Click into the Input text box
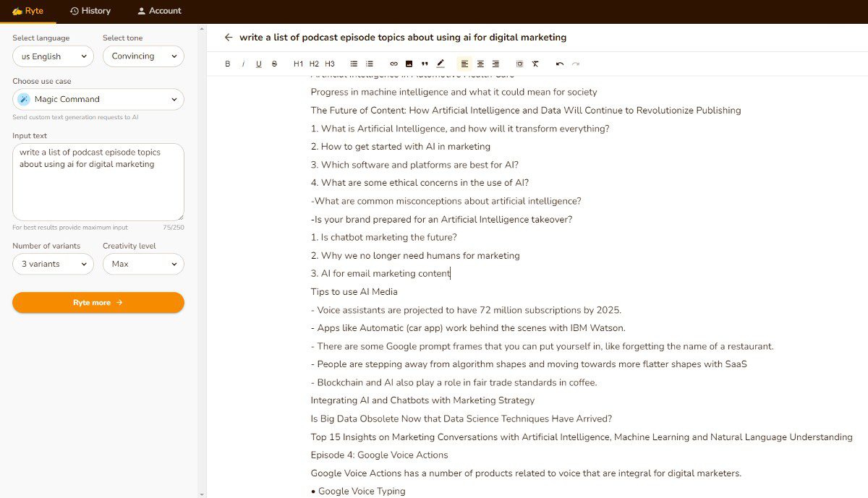 coord(98,182)
